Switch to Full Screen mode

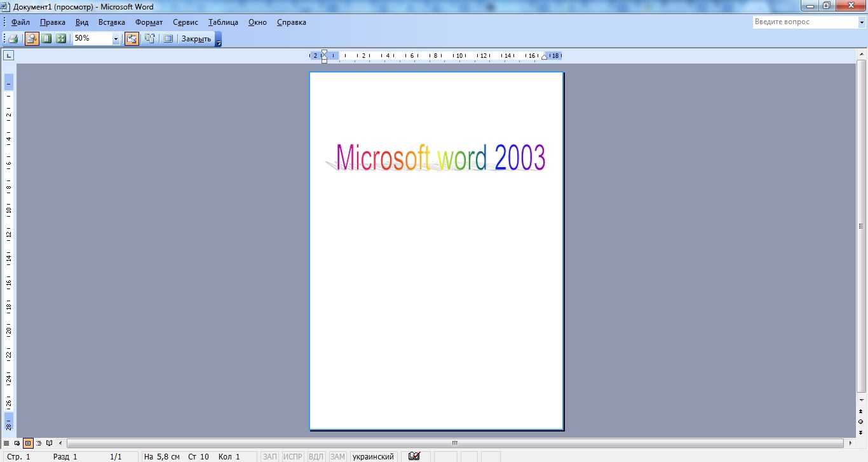pos(168,39)
